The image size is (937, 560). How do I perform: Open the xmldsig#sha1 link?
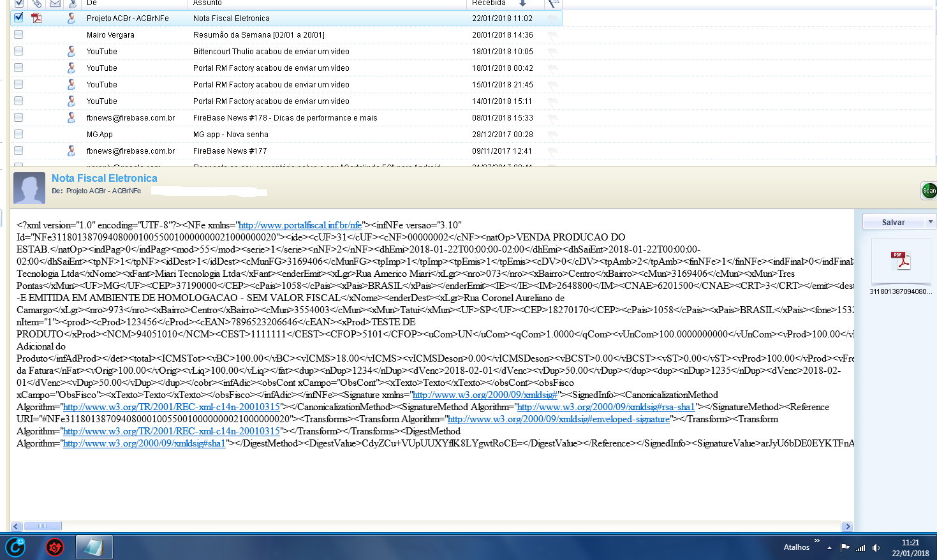point(144,443)
